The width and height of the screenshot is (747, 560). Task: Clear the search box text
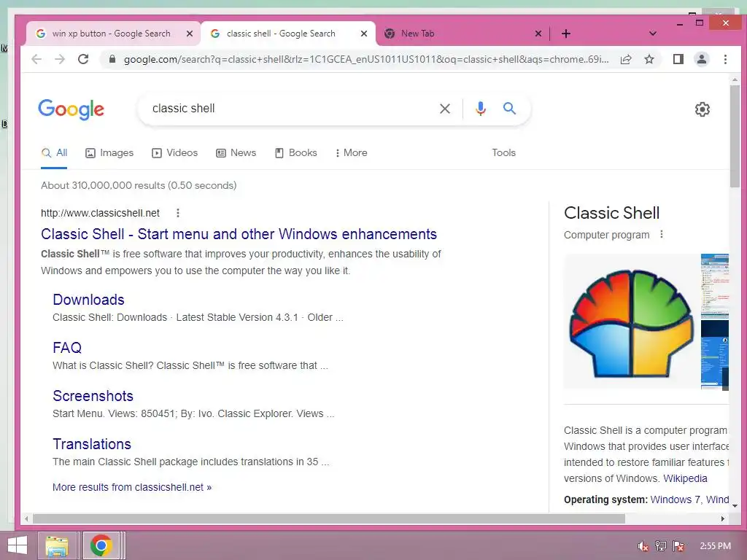[x=444, y=109]
